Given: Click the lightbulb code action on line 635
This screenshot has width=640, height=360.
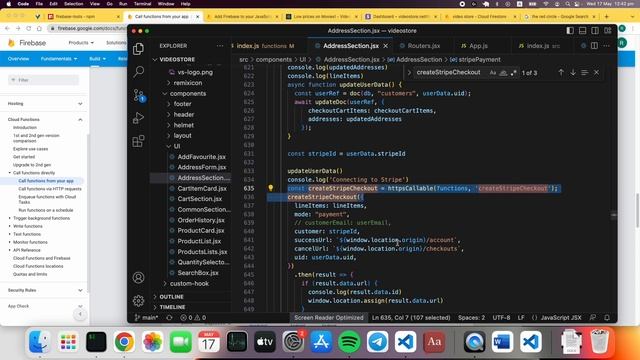Looking at the screenshot, I should [271, 188].
